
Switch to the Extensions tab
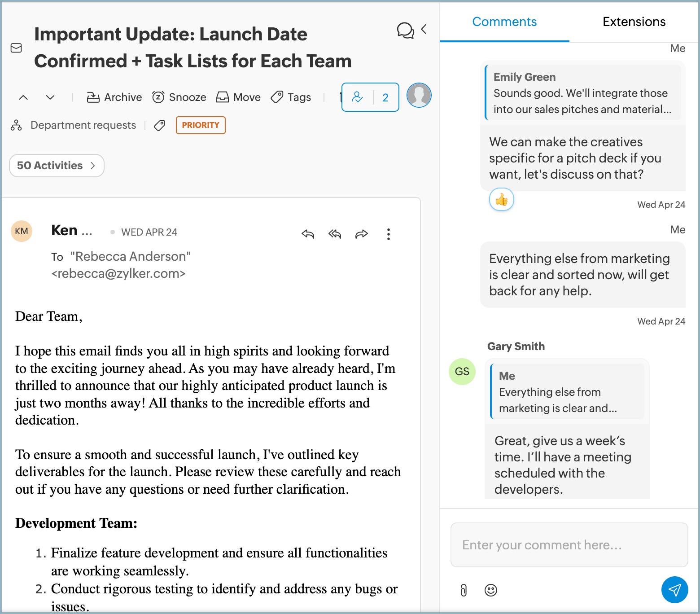634,22
